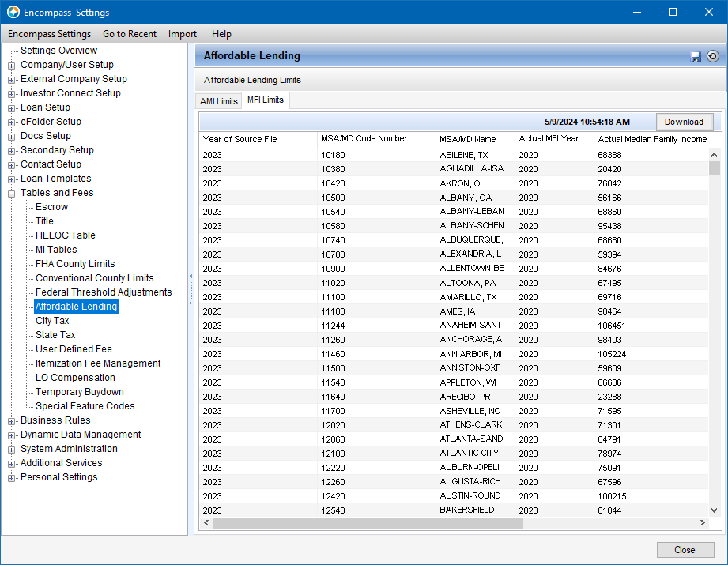Expand System Administration node
The width and height of the screenshot is (728, 565).
point(12,450)
